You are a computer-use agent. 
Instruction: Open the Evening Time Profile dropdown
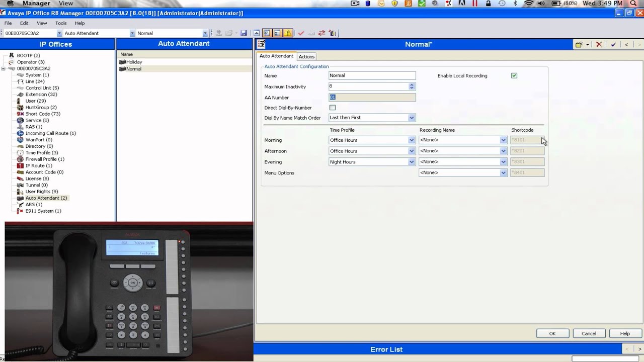(x=412, y=162)
